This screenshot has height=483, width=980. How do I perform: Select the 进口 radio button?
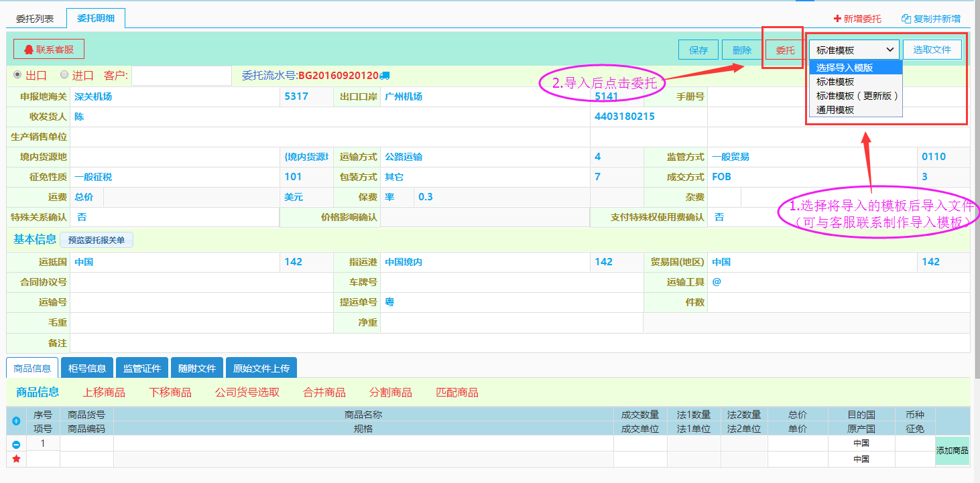click(x=64, y=75)
